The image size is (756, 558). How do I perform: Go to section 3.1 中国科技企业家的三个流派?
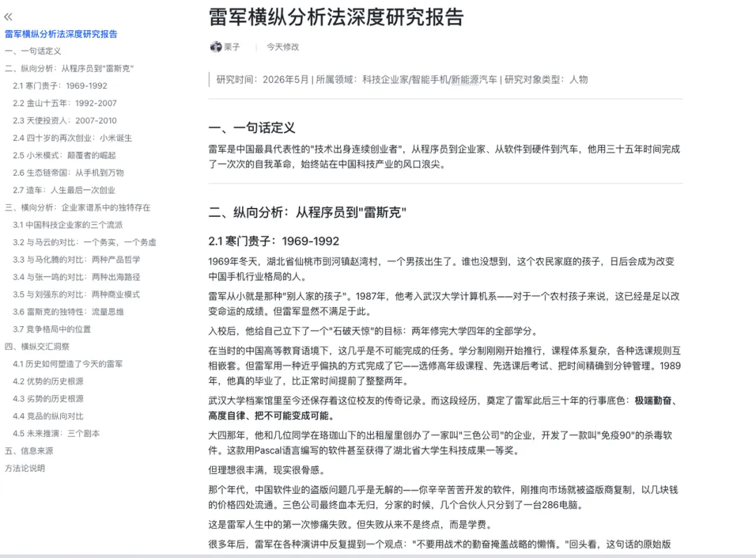point(68,225)
